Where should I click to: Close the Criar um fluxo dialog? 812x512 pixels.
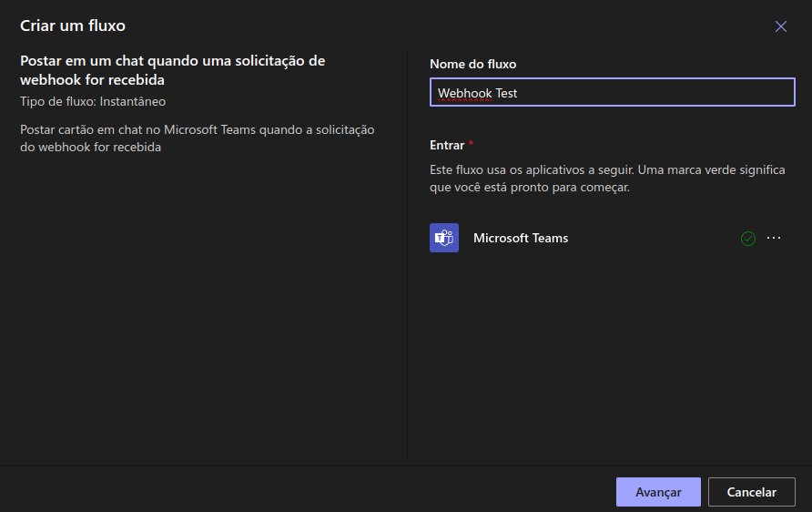[x=780, y=26]
